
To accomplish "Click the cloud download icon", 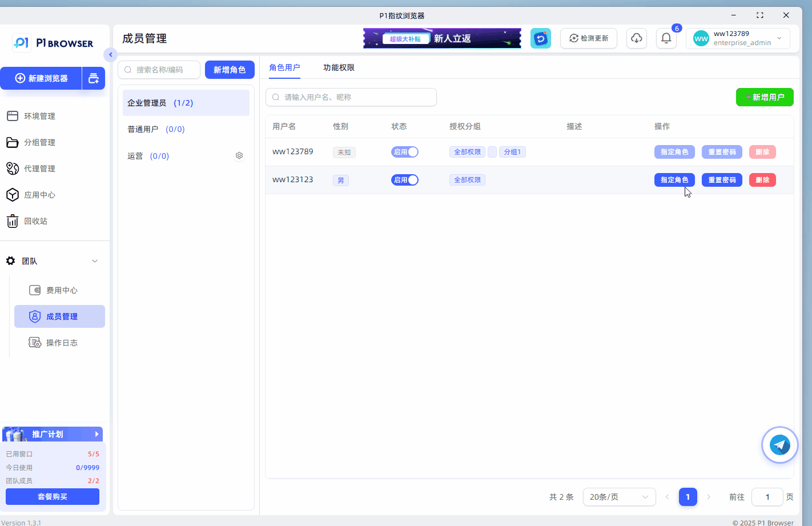I will [x=636, y=38].
